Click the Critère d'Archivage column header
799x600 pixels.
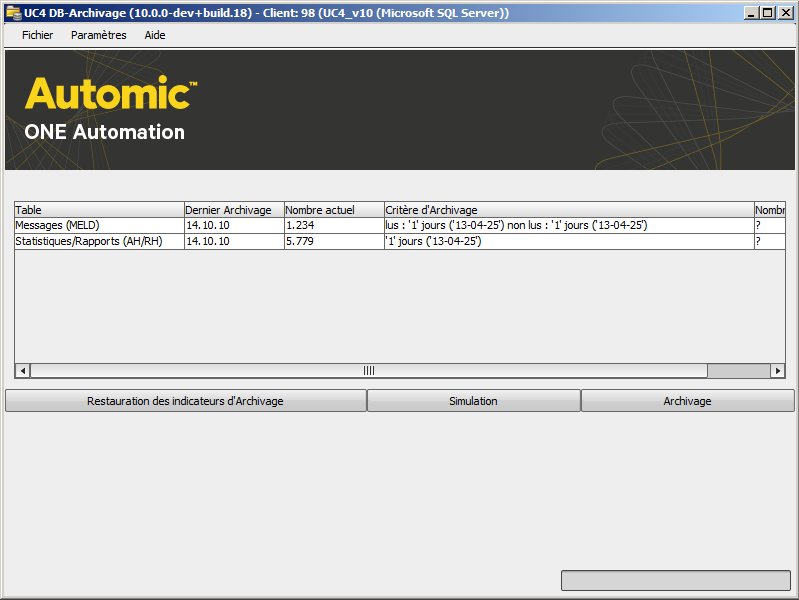coord(568,210)
